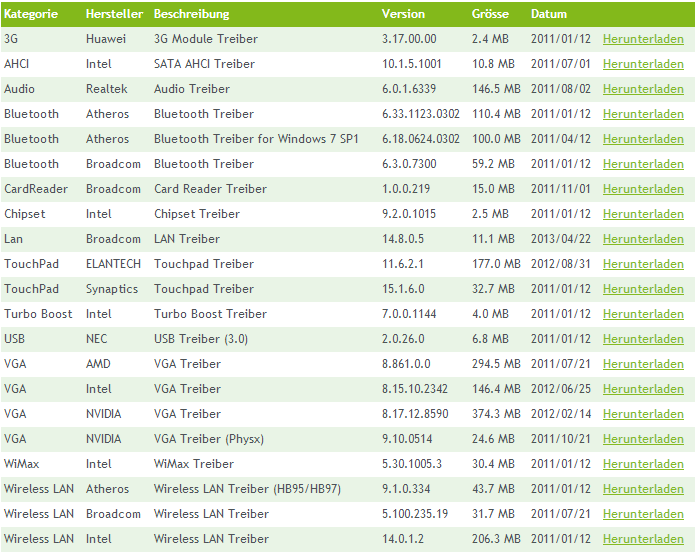
Task: Download the Synaptics Touchpad Treiber
Action: click(x=643, y=289)
